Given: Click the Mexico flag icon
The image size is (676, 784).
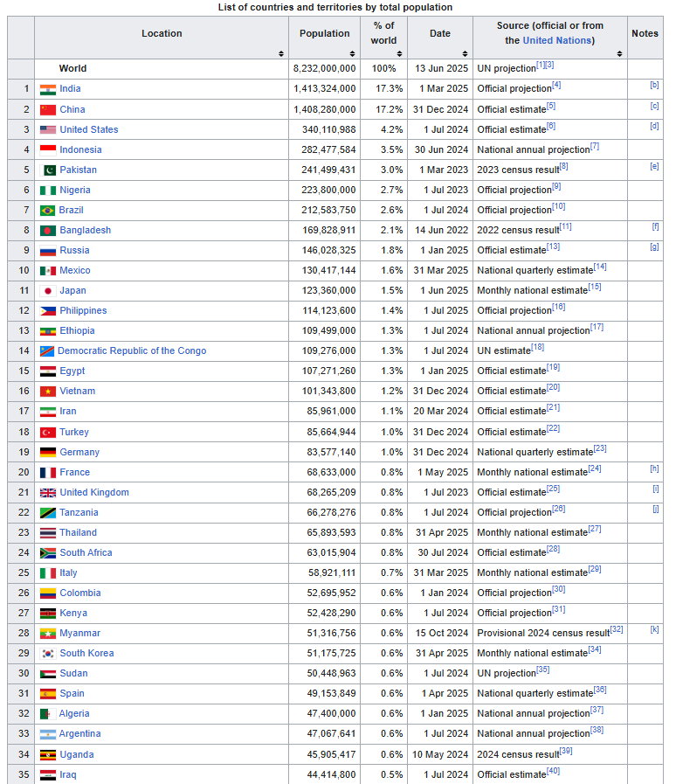Looking at the screenshot, I should point(48,271).
